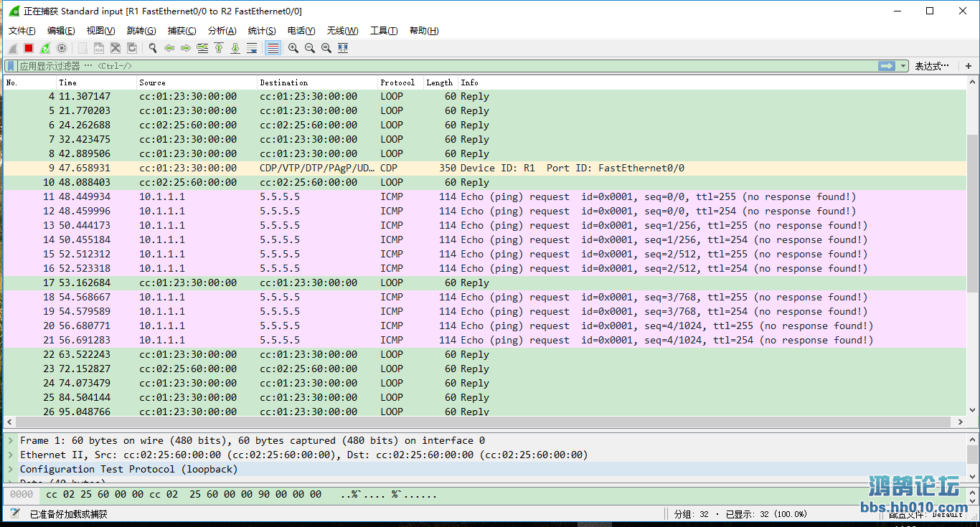Select packet 21 ICMP seq=4/1024 ttl=254
Image resolution: width=980 pixels, height=527 pixels.
[485, 340]
